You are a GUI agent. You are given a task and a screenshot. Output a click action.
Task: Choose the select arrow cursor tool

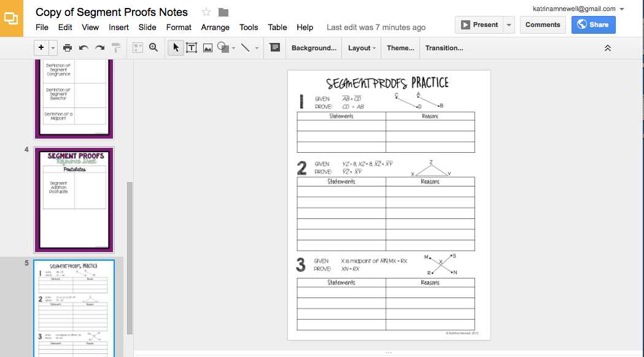176,48
